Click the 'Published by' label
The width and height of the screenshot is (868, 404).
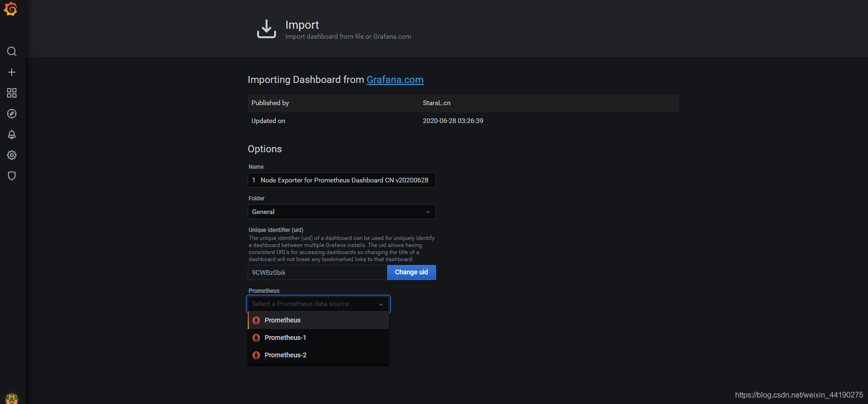270,103
